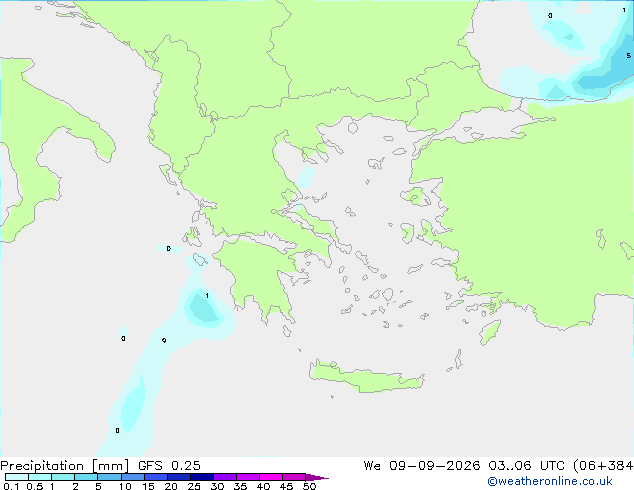The width and height of the screenshot is (634, 490).
Task: Click the lightest 0.1–0.5 mm legend swatch
Action: 17,477
